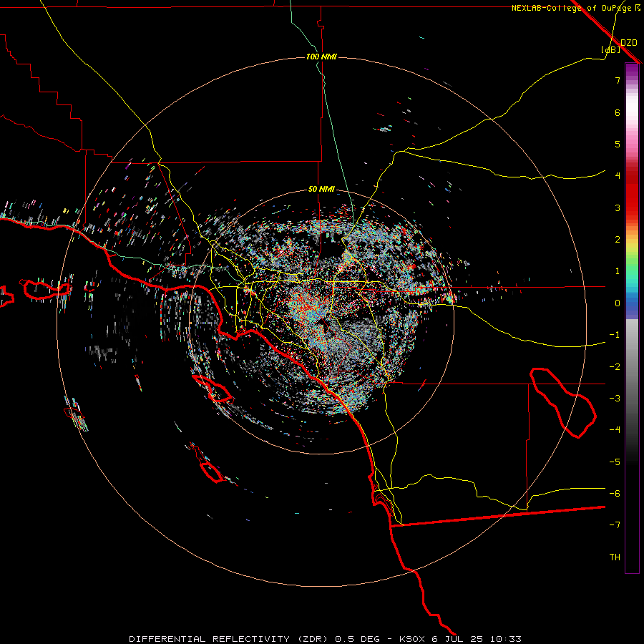This screenshot has height=644, width=644.
Task: Click the "DIFFERENTIAL REFLECTIVITY (ZDR)" caption text
Action: [x=228, y=639]
